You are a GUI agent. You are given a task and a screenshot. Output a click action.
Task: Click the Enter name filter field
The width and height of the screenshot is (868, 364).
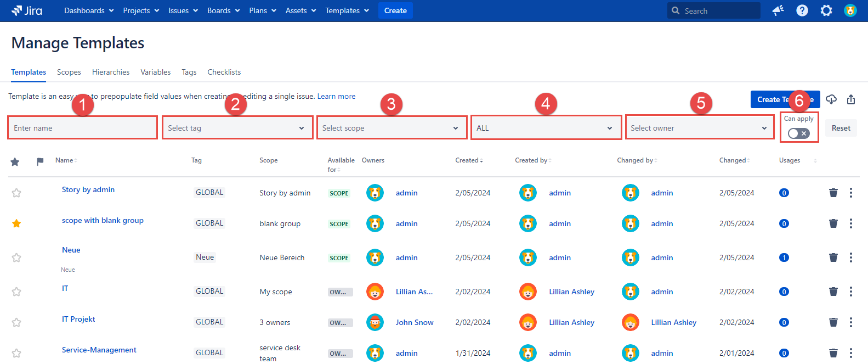[82, 128]
